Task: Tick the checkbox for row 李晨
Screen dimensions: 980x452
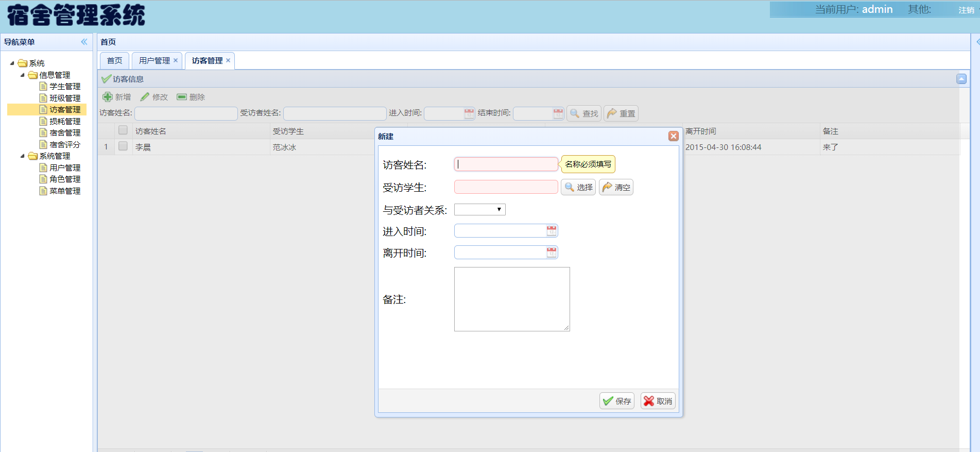Action: 123,146
